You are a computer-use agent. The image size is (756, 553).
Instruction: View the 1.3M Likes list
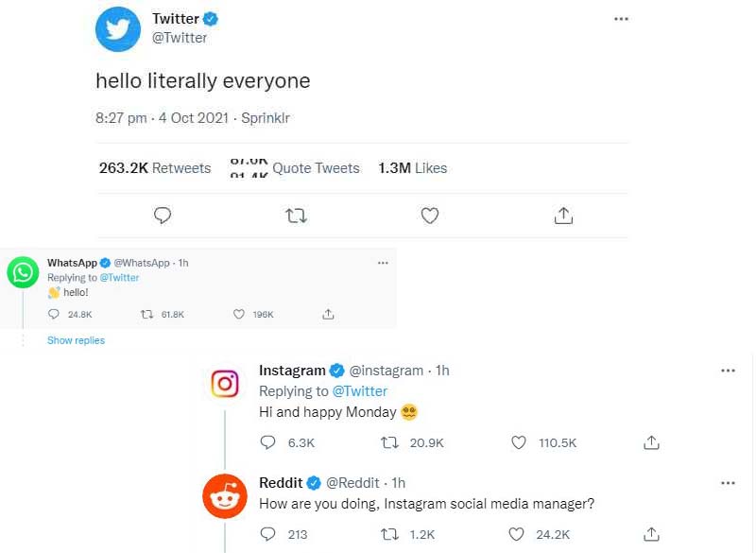(412, 168)
